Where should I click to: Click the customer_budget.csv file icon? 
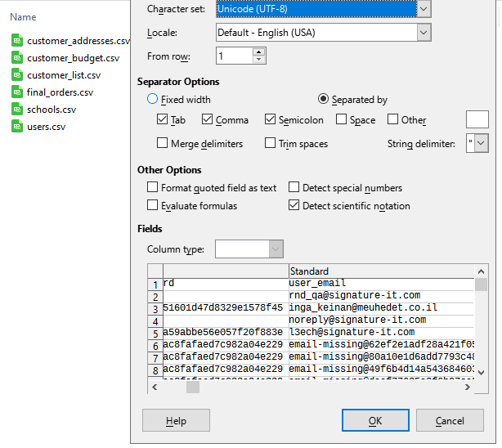coord(17,57)
